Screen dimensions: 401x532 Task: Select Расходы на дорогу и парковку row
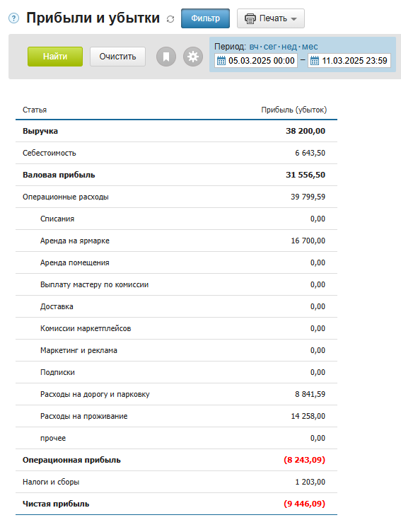click(x=176, y=394)
